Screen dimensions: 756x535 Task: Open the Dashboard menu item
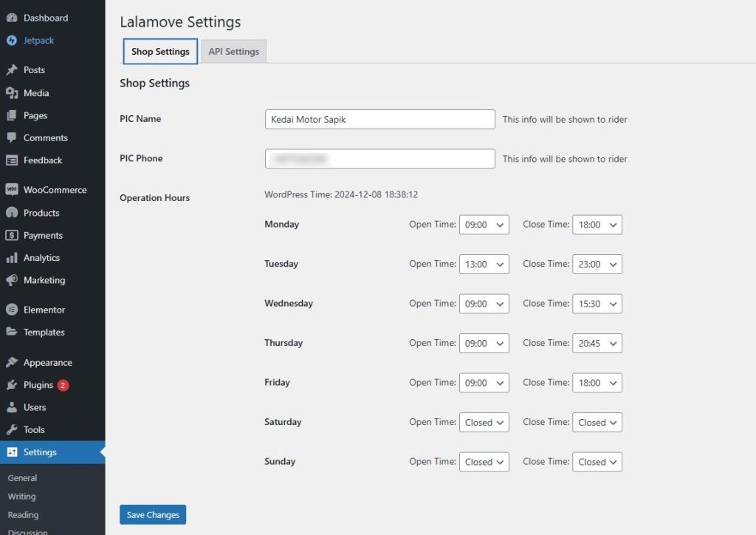click(52, 18)
